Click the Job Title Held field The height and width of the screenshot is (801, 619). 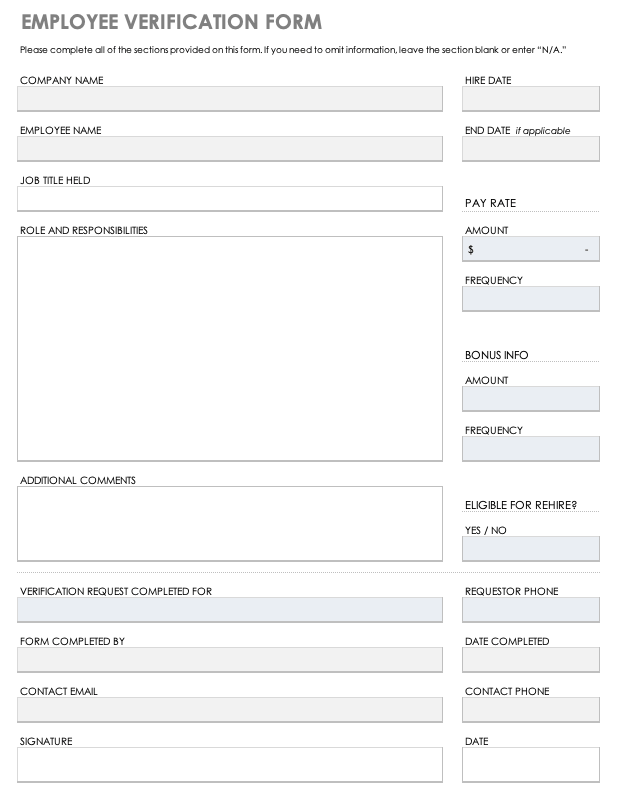tap(229, 198)
